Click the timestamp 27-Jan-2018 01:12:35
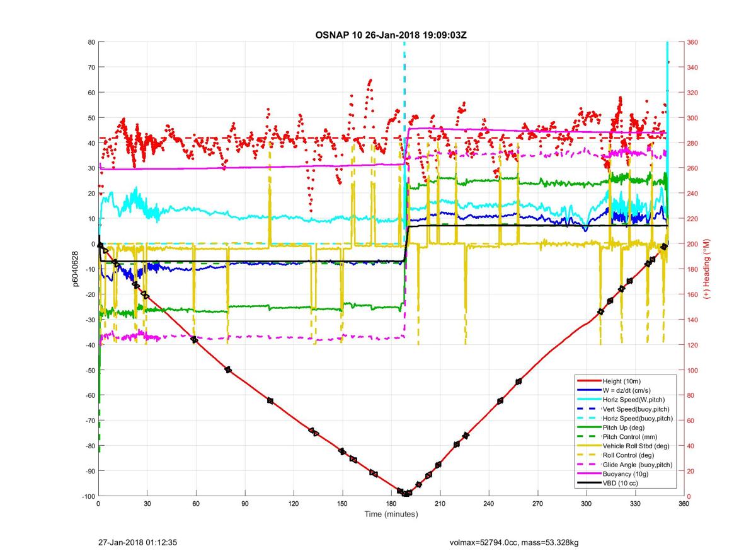Viewport: 756px width, 558px height. [139, 542]
